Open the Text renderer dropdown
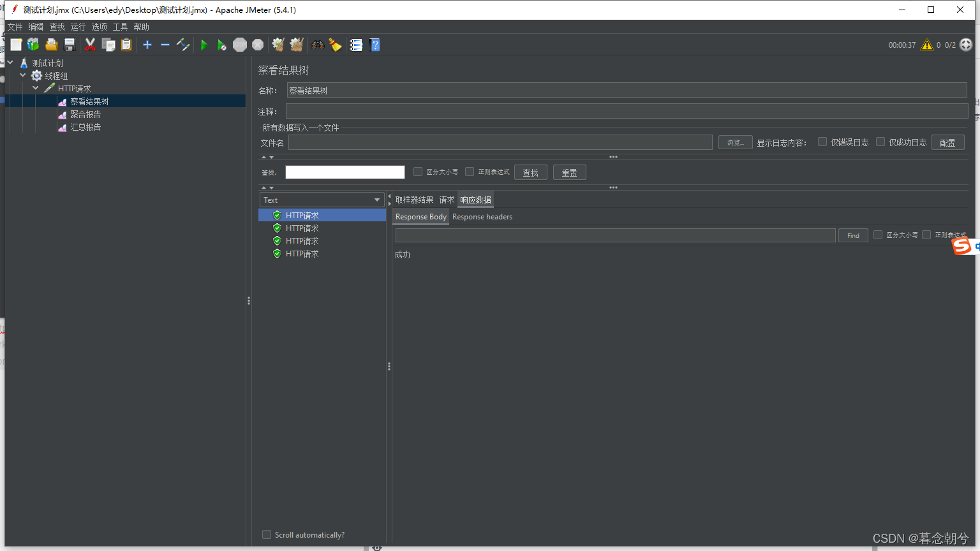 pos(322,200)
